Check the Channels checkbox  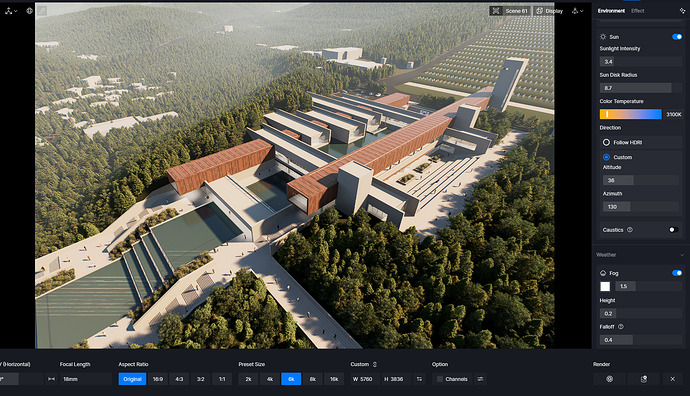click(440, 379)
